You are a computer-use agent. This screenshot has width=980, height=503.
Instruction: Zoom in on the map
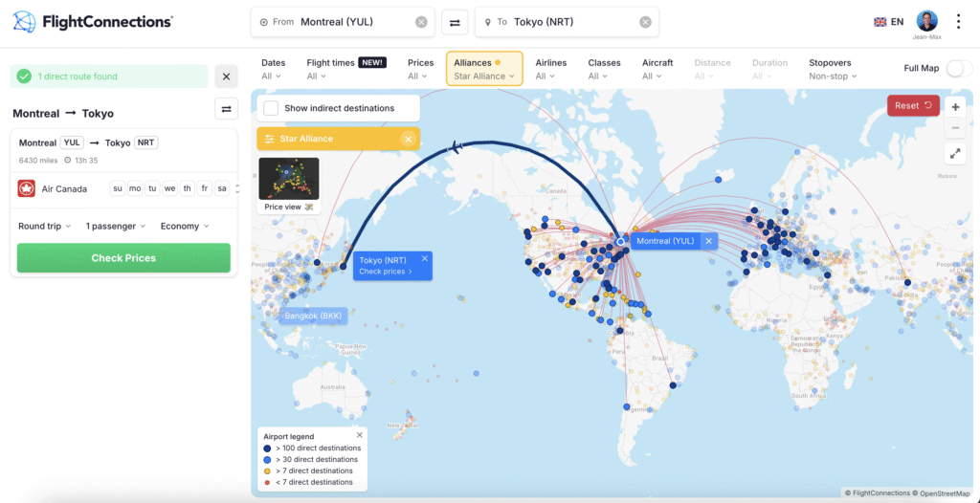click(x=955, y=107)
